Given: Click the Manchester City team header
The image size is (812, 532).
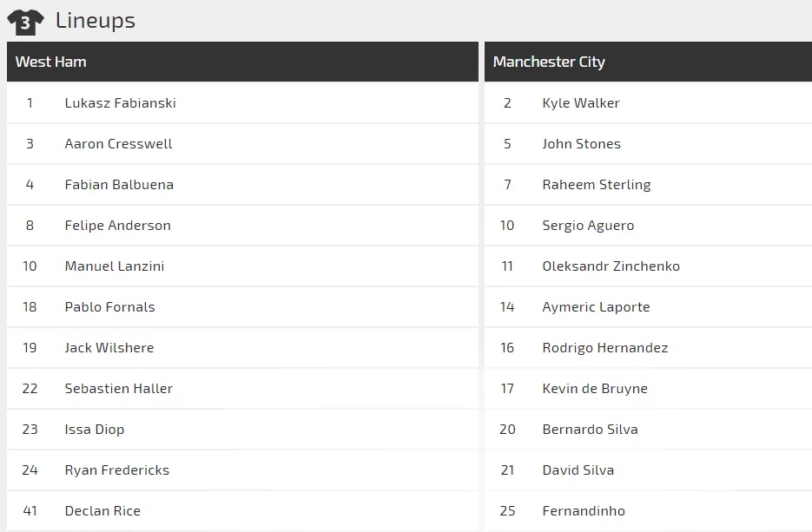Looking at the screenshot, I should click(x=549, y=62).
